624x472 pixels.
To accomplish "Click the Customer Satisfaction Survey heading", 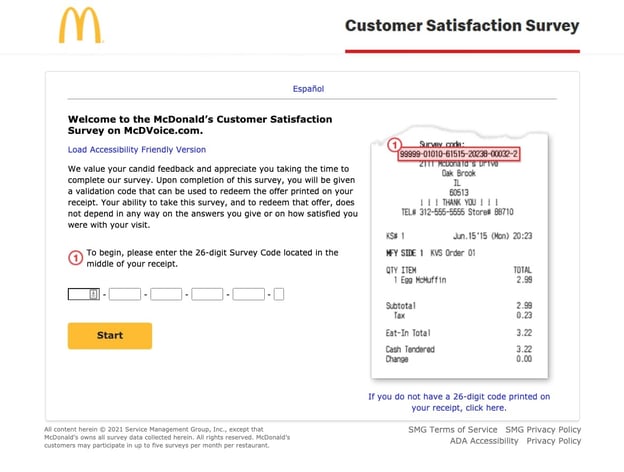I will [462, 25].
